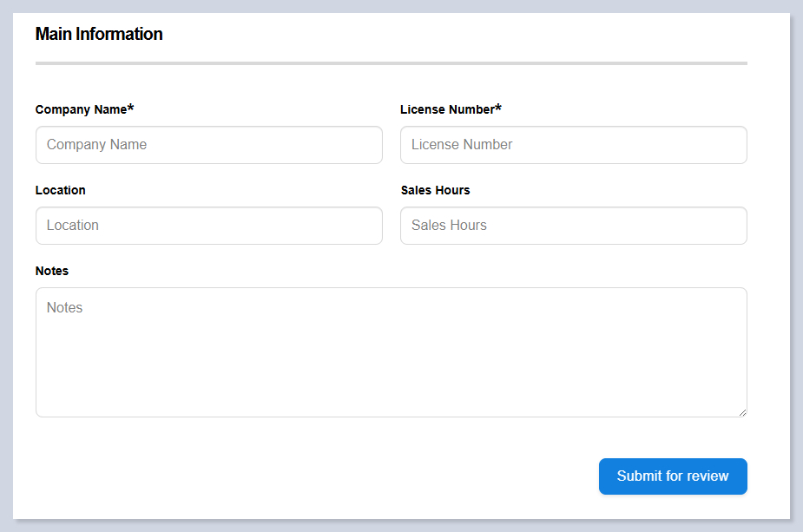This screenshot has width=803, height=532.
Task: Click the Sales Hours label text
Action: pos(435,190)
